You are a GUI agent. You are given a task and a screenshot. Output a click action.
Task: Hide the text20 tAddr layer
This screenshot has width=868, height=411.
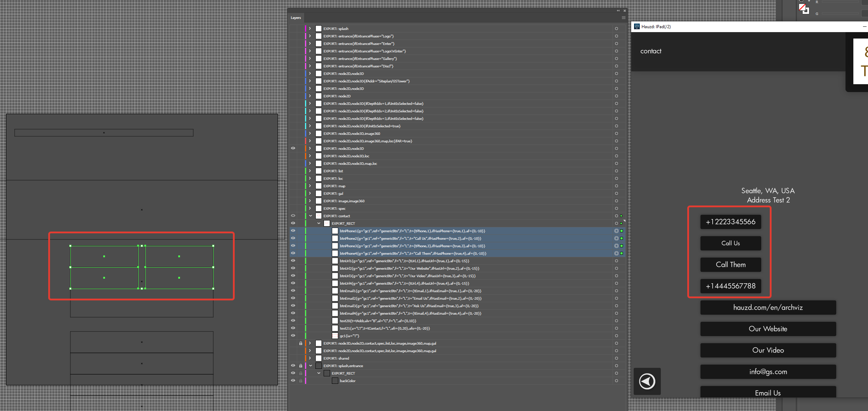click(x=293, y=321)
